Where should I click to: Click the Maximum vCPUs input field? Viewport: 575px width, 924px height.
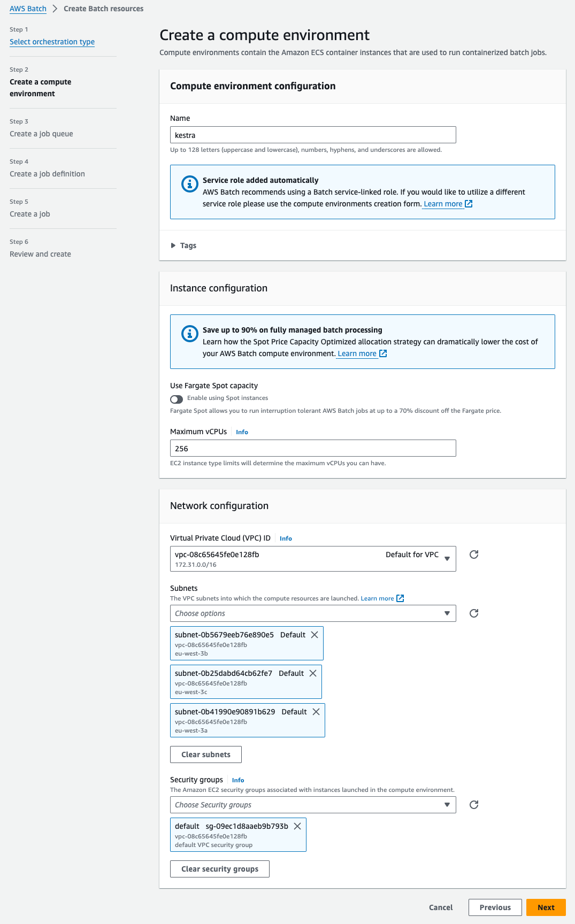point(313,448)
